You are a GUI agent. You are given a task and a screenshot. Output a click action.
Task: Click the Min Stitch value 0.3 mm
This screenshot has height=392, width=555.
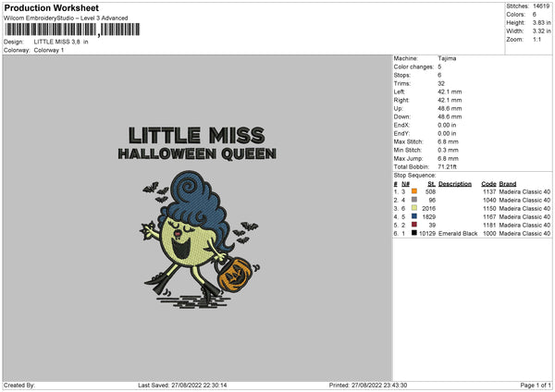[448, 150]
